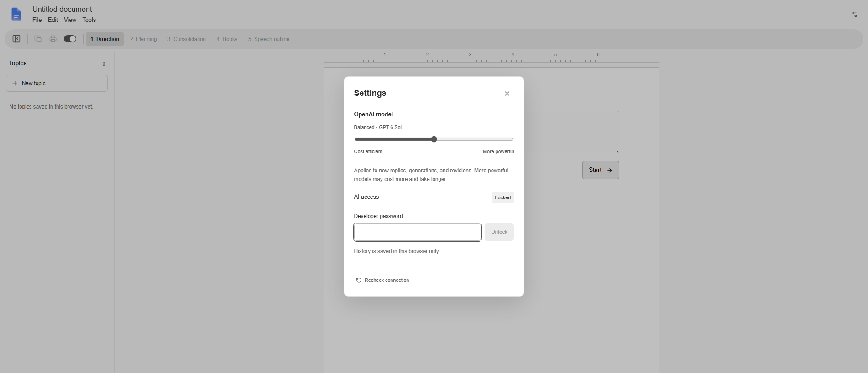Click the Locked status badge
Screen dimensions: 868x373
pos(502,197)
